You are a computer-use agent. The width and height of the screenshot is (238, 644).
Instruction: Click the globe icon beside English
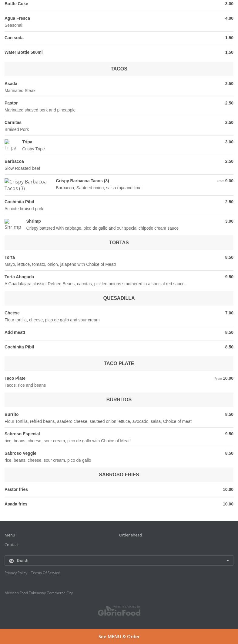tap(12, 561)
